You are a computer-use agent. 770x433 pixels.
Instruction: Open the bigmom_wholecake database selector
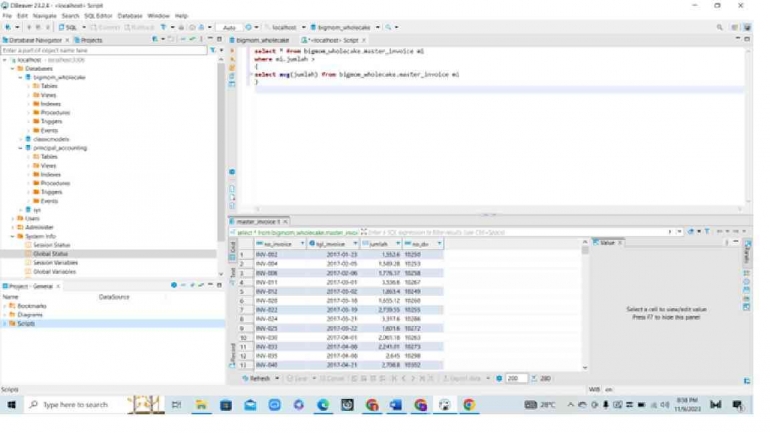344,27
